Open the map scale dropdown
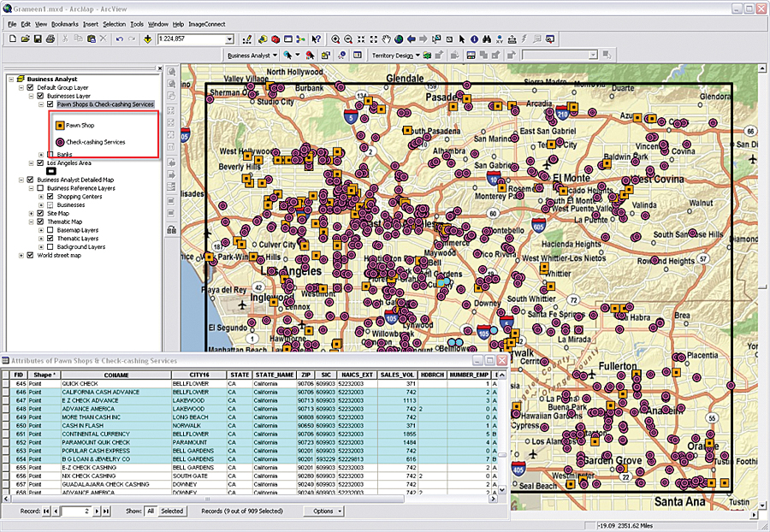The height and width of the screenshot is (532, 770). tap(229, 39)
